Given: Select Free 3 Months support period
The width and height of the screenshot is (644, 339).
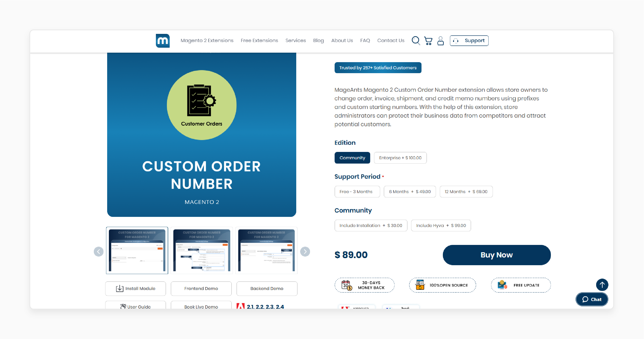Looking at the screenshot, I should click(x=356, y=191).
